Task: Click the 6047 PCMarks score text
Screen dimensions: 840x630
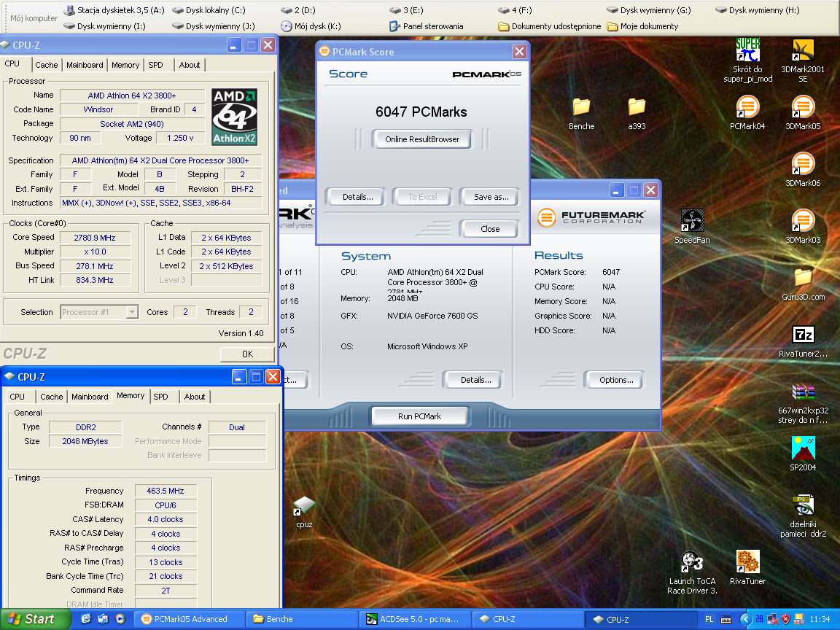Action: pyautogui.click(x=421, y=112)
